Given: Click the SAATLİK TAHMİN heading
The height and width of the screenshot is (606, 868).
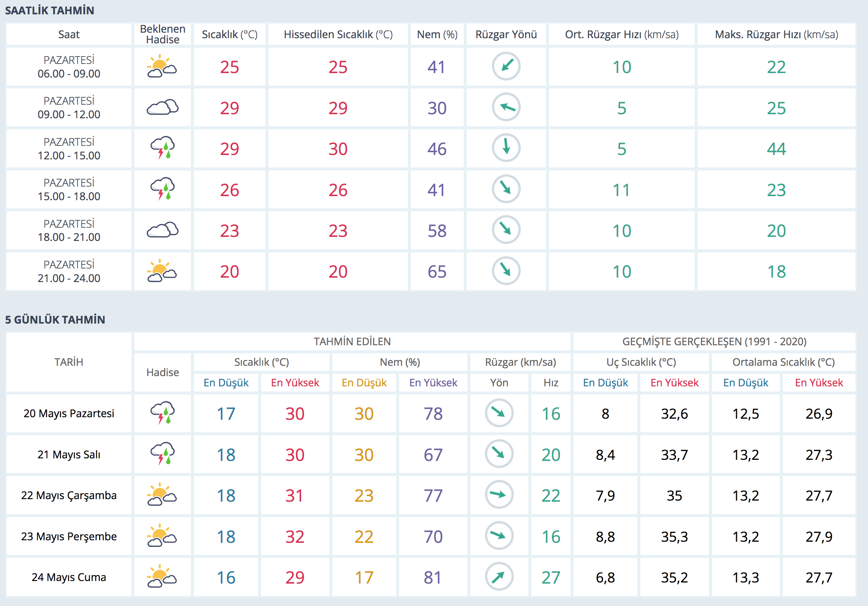Looking at the screenshot, I should [50, 10].
